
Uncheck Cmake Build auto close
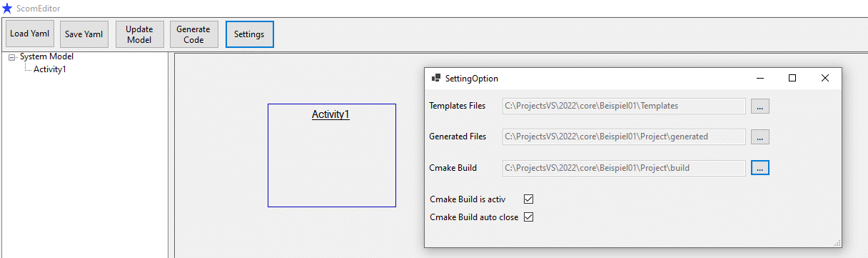tap(529, 217)
